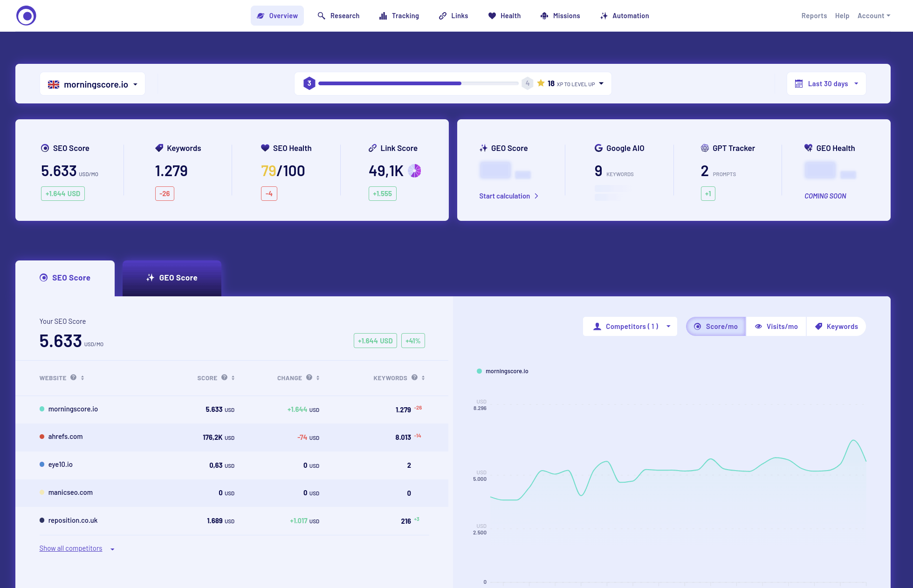Switch chart to Visits/mo view

pos(776,327)
